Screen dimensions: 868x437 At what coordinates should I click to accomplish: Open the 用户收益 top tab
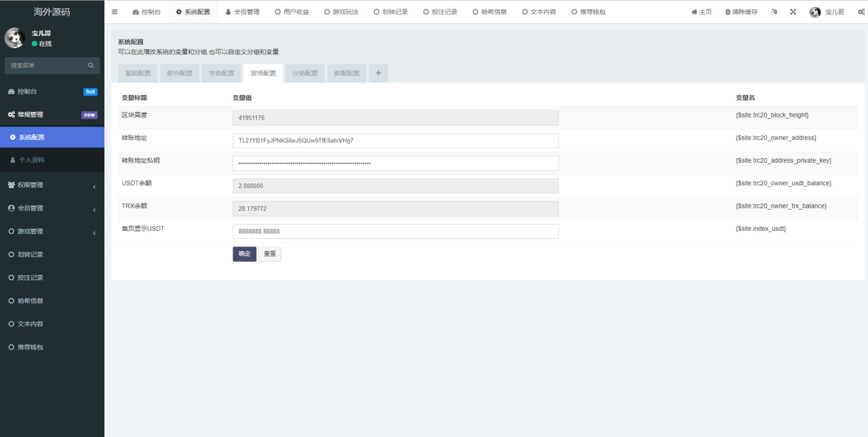(x=292, y=12)
